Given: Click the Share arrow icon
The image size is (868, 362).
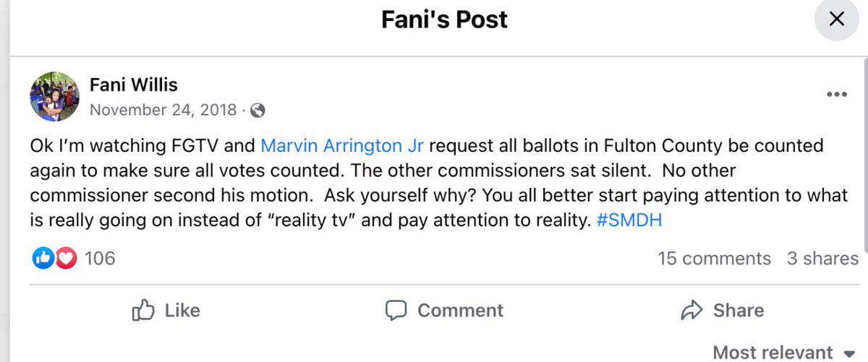Looking at the screenshot, I should click(x=692, y=310).
